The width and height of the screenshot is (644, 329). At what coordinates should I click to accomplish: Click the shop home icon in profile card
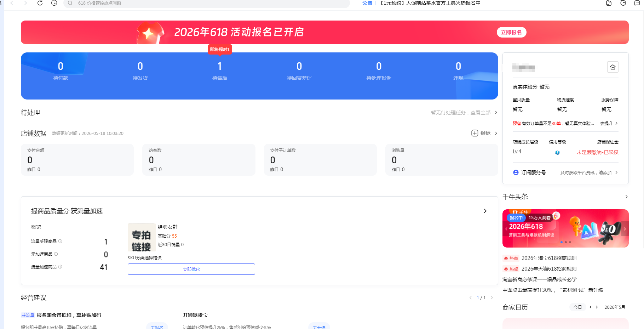click(613, 67)
